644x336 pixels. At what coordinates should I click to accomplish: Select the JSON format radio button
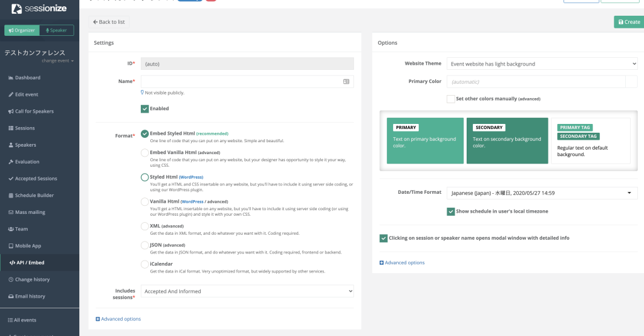[x=145, y=245]
